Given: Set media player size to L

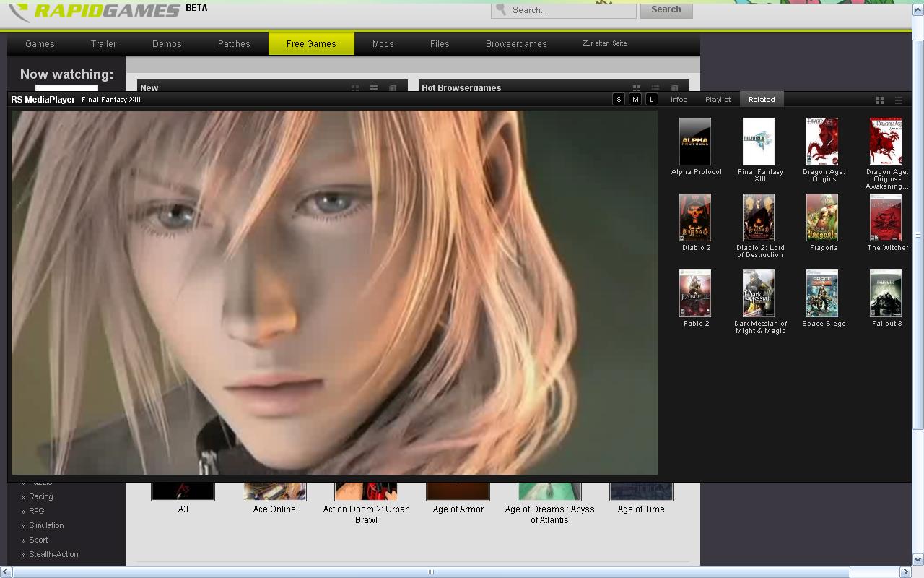Looking at the screenshot, I should [x=652, y=99].
